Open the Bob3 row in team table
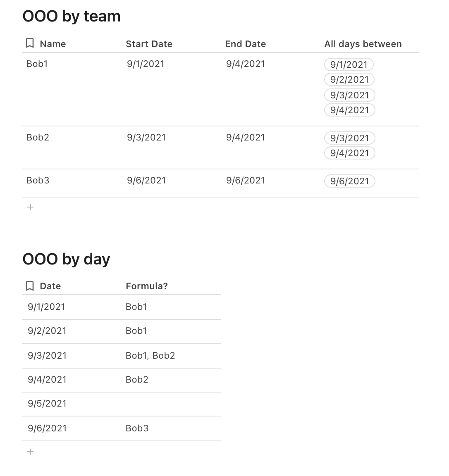The image size is (449, 476). point(38,180)
